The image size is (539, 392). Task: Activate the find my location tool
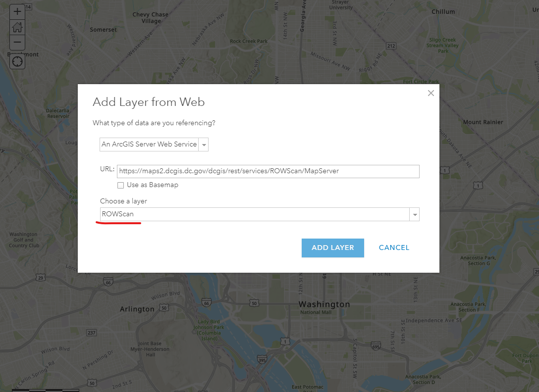coord(17,61)
